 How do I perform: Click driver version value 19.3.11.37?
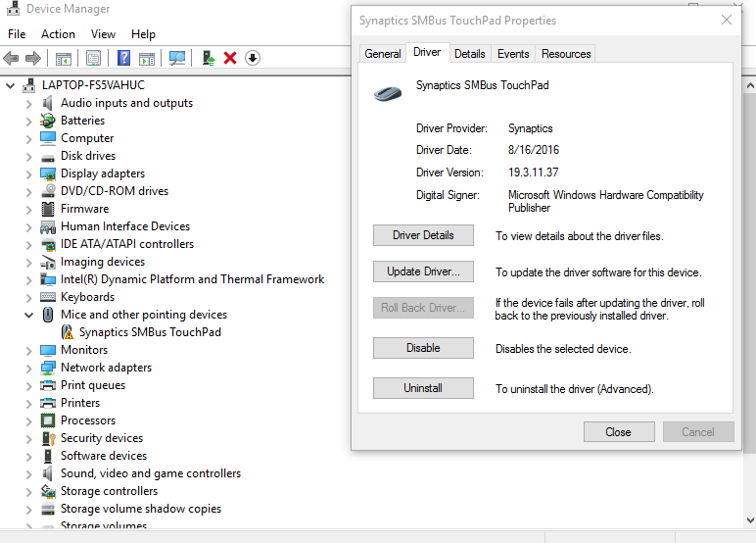point(534,173)
